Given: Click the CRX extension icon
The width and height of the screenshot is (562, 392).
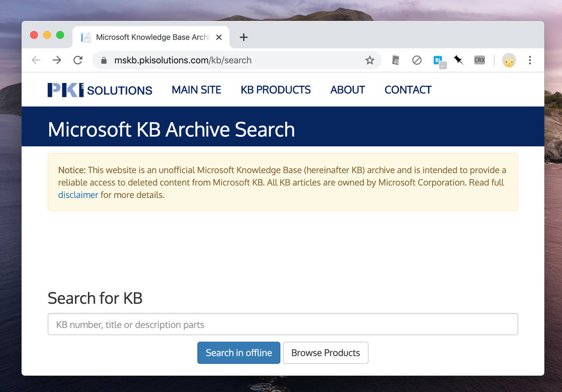Looking at the screenshot, I should click(x=479, y=60).
